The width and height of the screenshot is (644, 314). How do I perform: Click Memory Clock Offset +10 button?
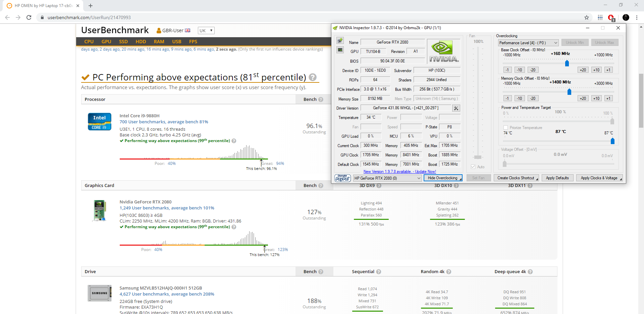596,99
